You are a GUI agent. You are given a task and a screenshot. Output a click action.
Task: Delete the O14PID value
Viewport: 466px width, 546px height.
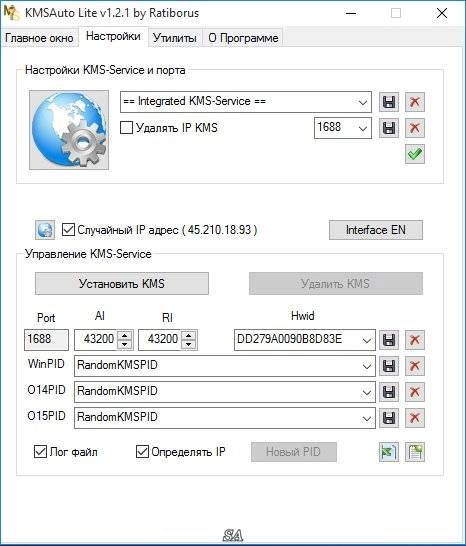coord(414,392)
